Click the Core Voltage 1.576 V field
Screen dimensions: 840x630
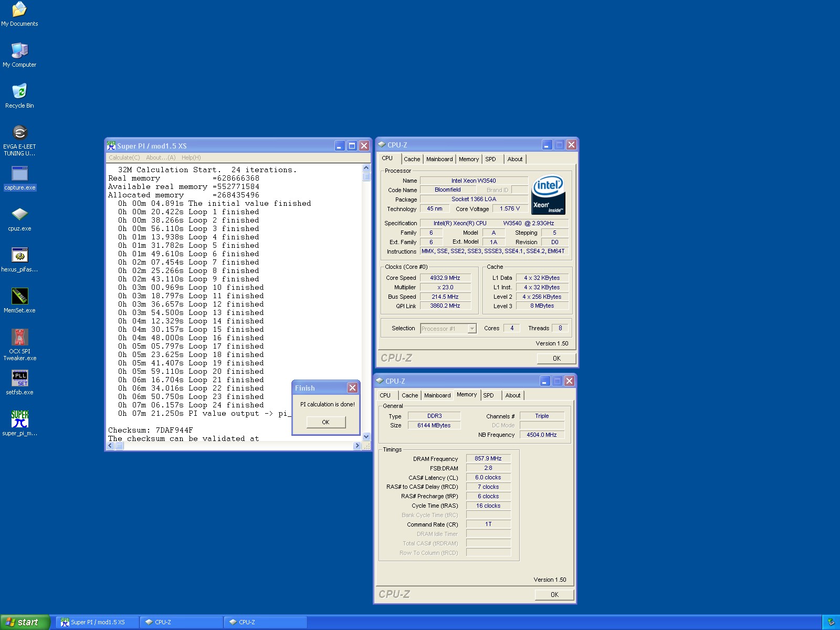(x=510, y=208)
